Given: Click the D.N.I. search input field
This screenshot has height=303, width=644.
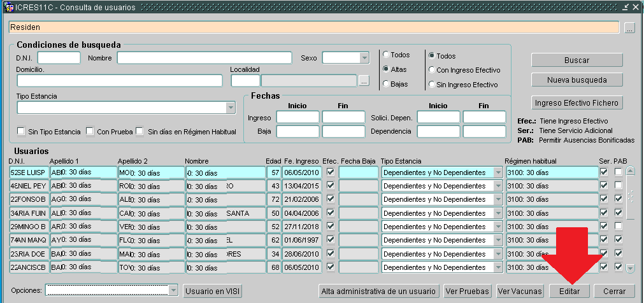Looking at the screenshot, I should click(59, 58).
